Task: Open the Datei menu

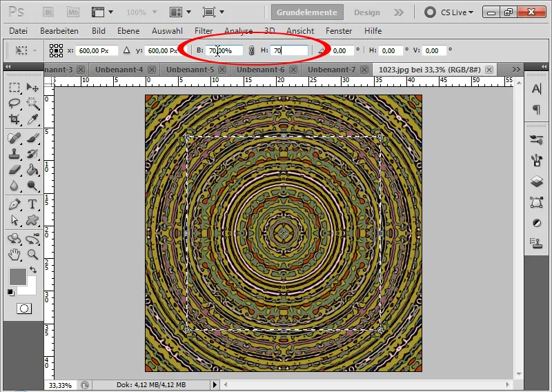Action: coord(19,31)
